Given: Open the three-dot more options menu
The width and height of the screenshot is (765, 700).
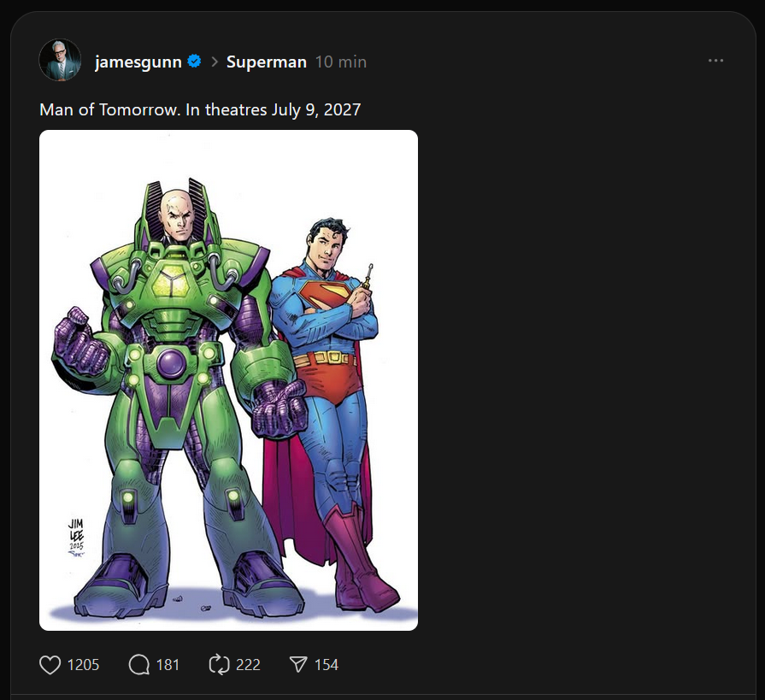Looking at the screenshot, I should (x=716, y=62).
